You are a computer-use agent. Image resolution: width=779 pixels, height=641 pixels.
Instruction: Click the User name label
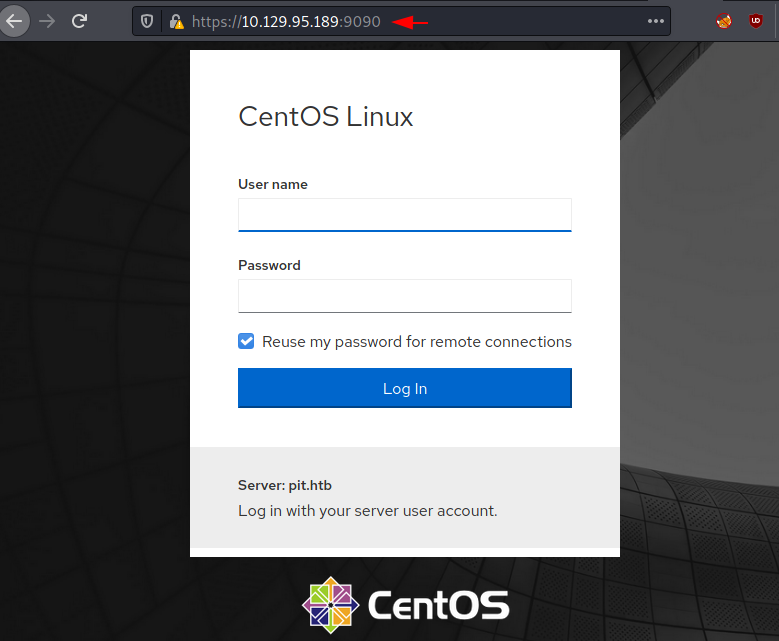click(x=273, y=184)
